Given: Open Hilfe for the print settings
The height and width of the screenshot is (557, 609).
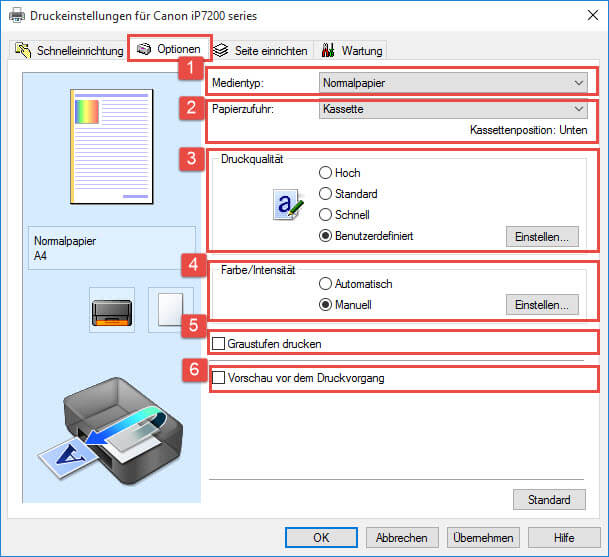Looking at the screenshot, I should 564,538.
